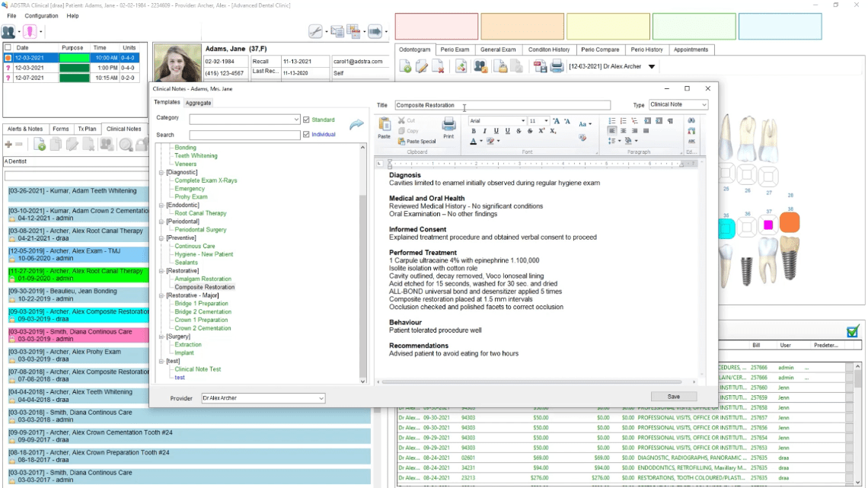Select Amalgam Restoration template

coord(203,279)
